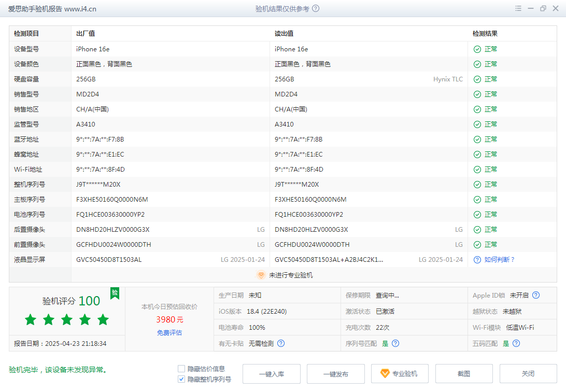This screenshot has width=566, height=392.
Task: Open help icon beside 五码匹配 是
Action: pyautogui.click(x=516, y=343)
